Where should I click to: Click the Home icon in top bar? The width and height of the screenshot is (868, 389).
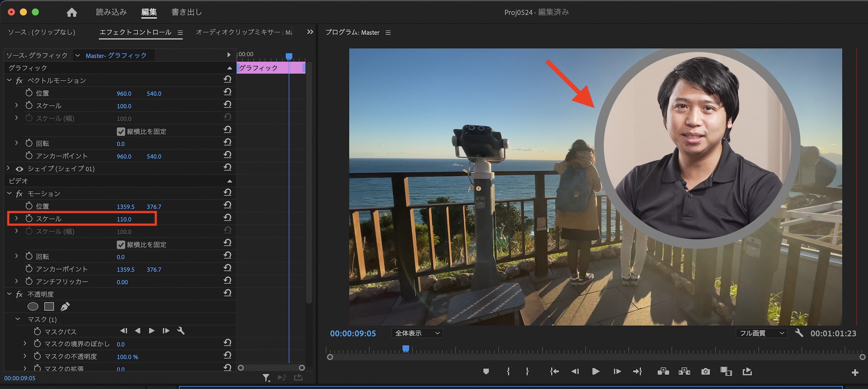click(72, 13)
